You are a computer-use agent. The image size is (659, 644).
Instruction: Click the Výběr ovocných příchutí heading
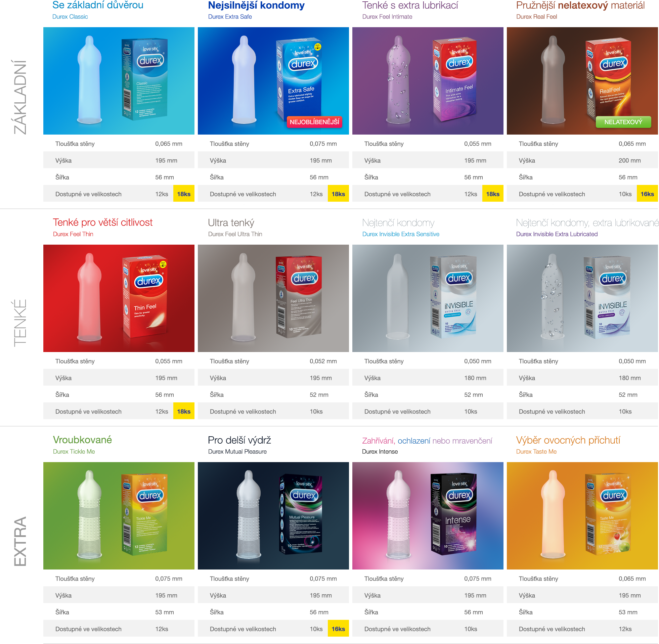(568, 440)
